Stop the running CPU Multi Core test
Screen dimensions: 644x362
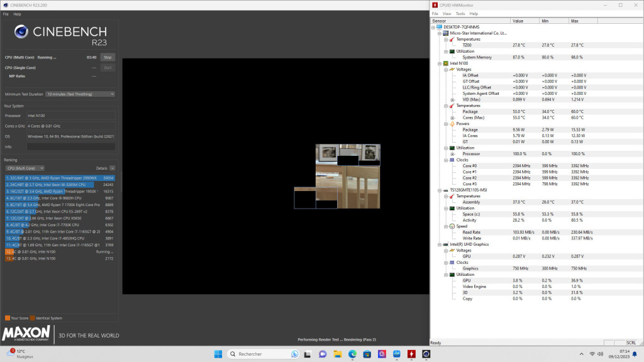point(108,57)
